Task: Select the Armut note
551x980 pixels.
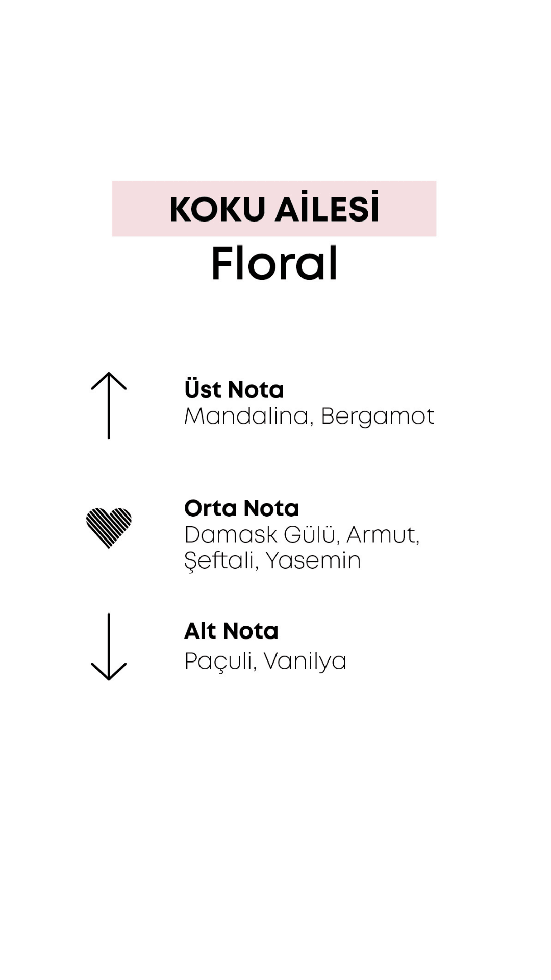Action: [x=383, y=535]
